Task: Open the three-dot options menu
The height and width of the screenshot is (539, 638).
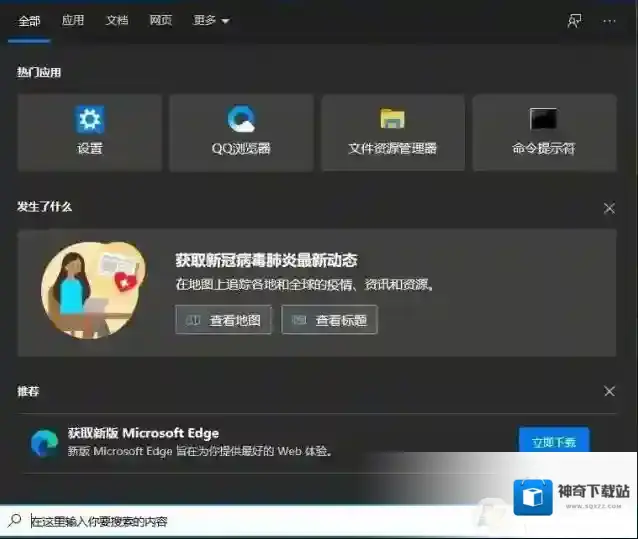Action: coord(609,21)
